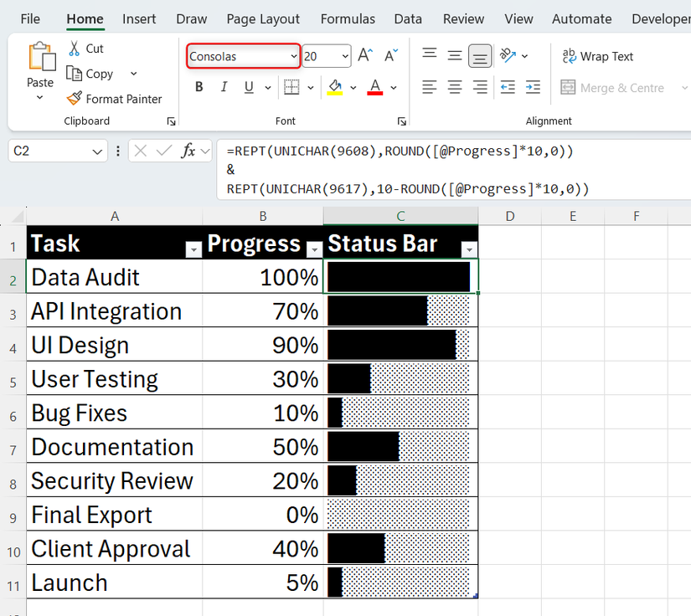Click the Cut icon in Clipboard group

(x=75, y=48)
